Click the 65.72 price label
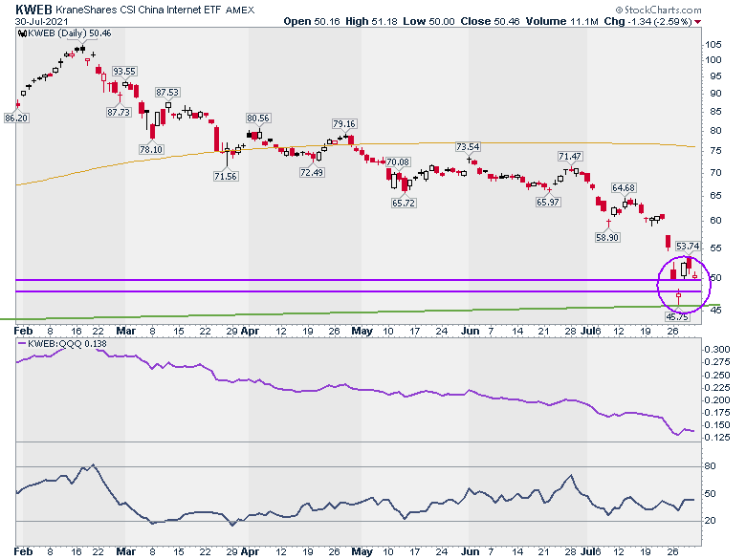Image resolution: width=746 pixels, height=560 pixels. coord(404,203)
